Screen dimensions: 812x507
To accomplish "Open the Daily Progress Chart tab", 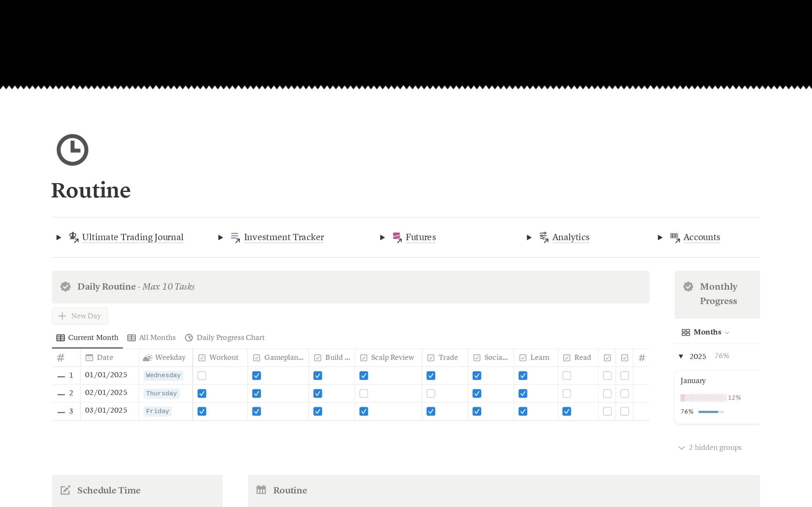I will [x=225, y=338].
